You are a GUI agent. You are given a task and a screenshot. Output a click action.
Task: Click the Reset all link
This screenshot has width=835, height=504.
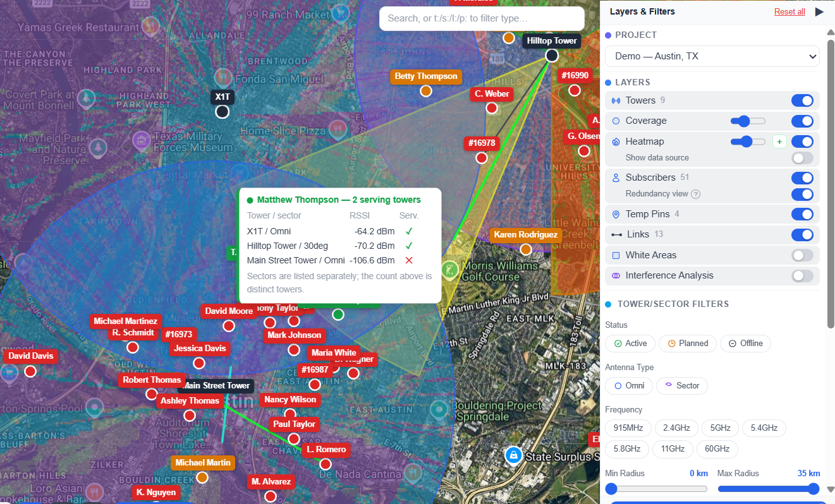click(x=789, y=12)
